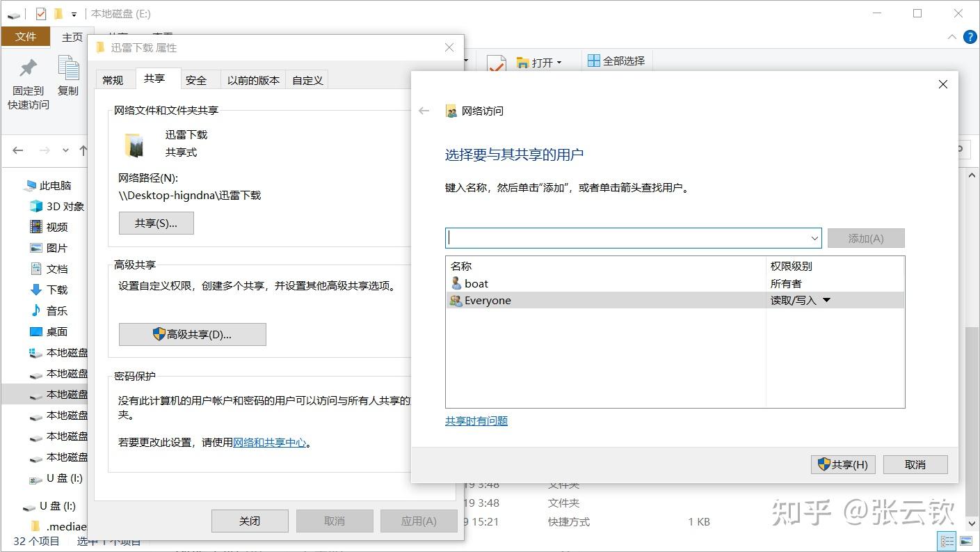Image resolution: width=980 pixels, height=552 pixels.
Task: Click the 高级共享(D) button
Action: pyautogui.click(x=192, y=334)
